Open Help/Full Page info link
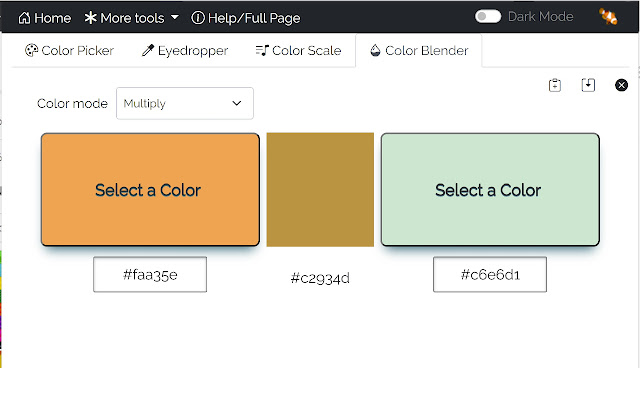640x400 pixels. (x=245, y=18)
